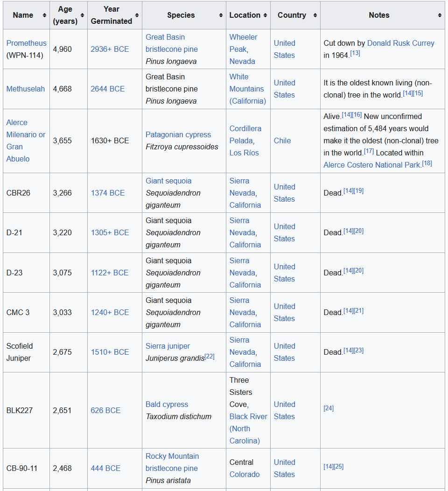Open the Methuselah article link
The height and width of the screenshot is (491, 448).
tap(26, 89)
